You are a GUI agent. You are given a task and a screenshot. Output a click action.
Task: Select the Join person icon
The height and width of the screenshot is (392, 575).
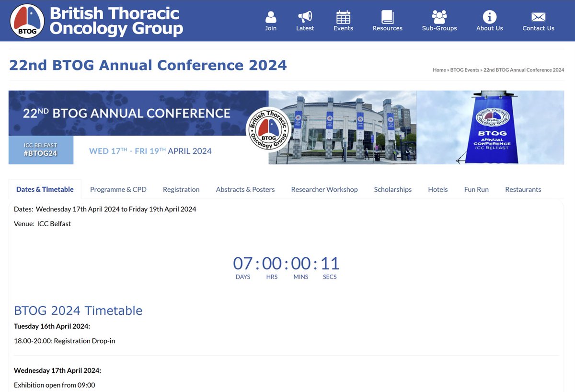(x=270, y=16)
